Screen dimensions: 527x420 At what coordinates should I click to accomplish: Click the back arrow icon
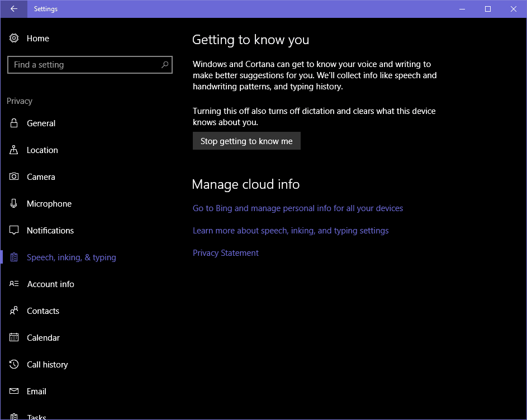point(13,9)
